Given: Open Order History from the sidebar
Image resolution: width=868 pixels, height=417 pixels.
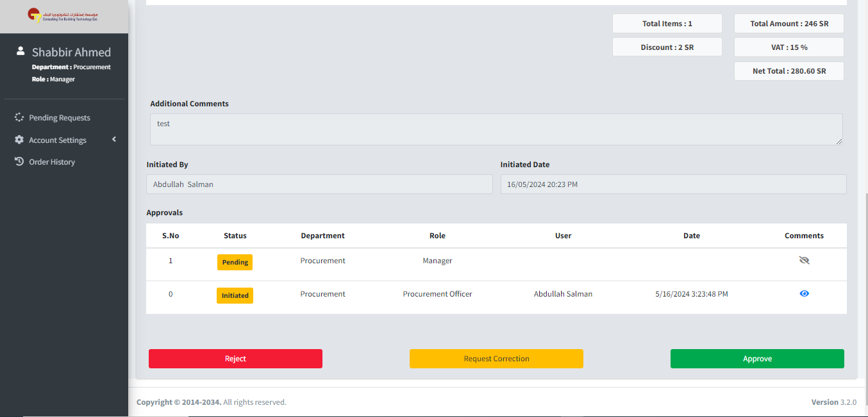Looking at the screenshot, I should (52, 162).
